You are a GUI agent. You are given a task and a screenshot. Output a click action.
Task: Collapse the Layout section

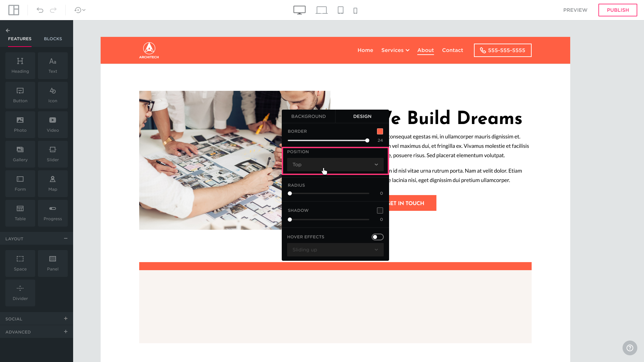pos(66,238)
